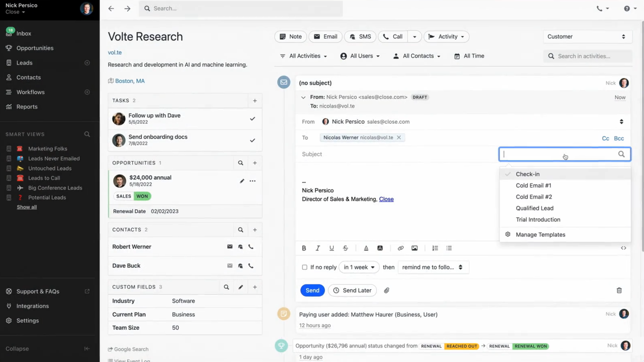Click the Send button
Image resolution: width=644 pixels, height=362 pixels.
[312, 290]
